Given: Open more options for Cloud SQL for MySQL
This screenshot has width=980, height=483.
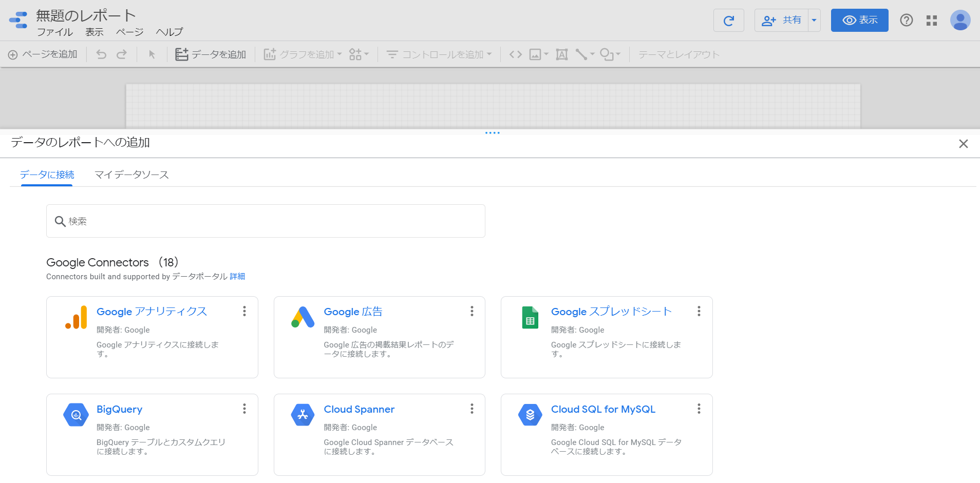Looking at the screenshot, I should pos(699,409).
